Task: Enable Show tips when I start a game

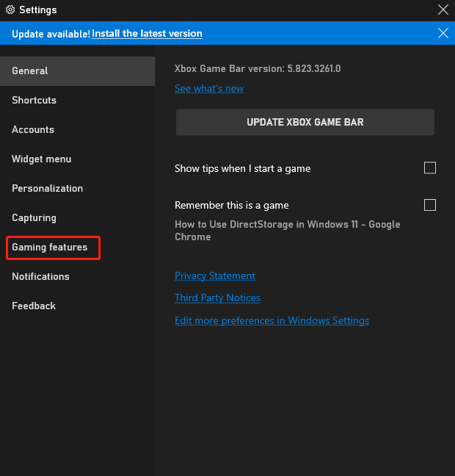Action: tap(430, 168)
